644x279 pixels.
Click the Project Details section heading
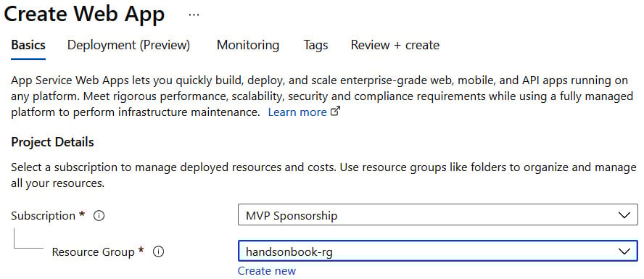click(52, 142)
